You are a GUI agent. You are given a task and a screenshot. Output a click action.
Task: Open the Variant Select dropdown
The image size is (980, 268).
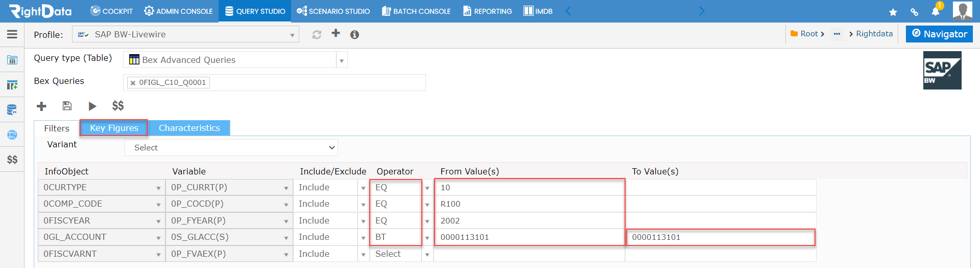(231, 148)
